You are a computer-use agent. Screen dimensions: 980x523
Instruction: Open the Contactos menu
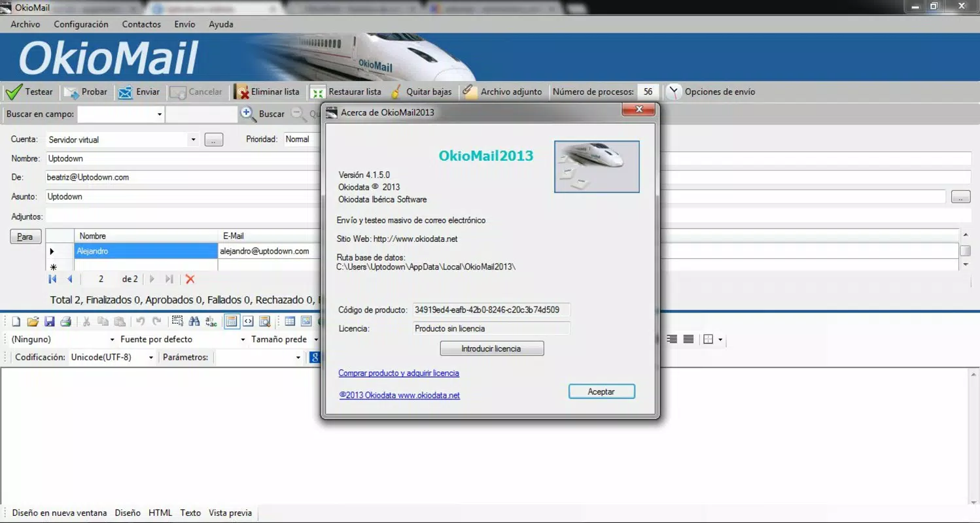[141, 24]
